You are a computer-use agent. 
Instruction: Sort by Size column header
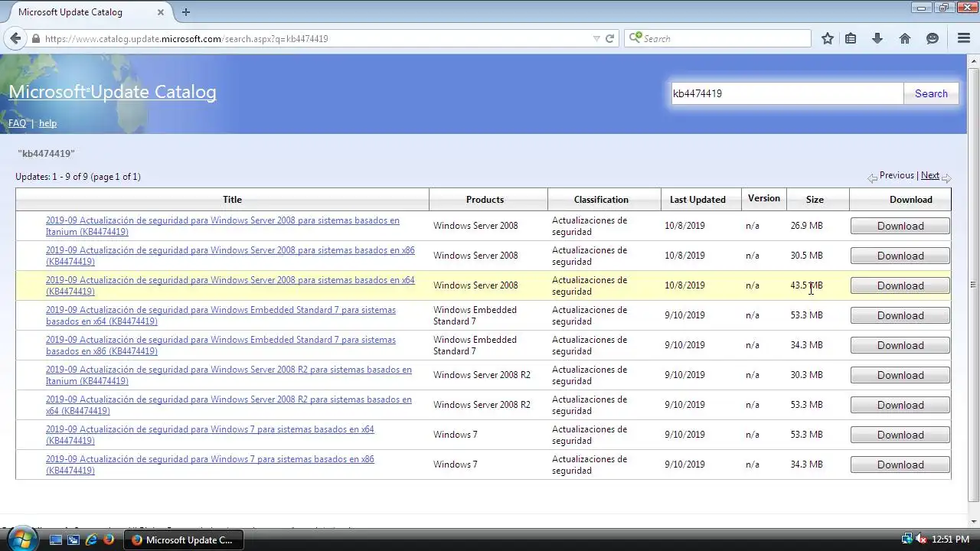(815, 200)
